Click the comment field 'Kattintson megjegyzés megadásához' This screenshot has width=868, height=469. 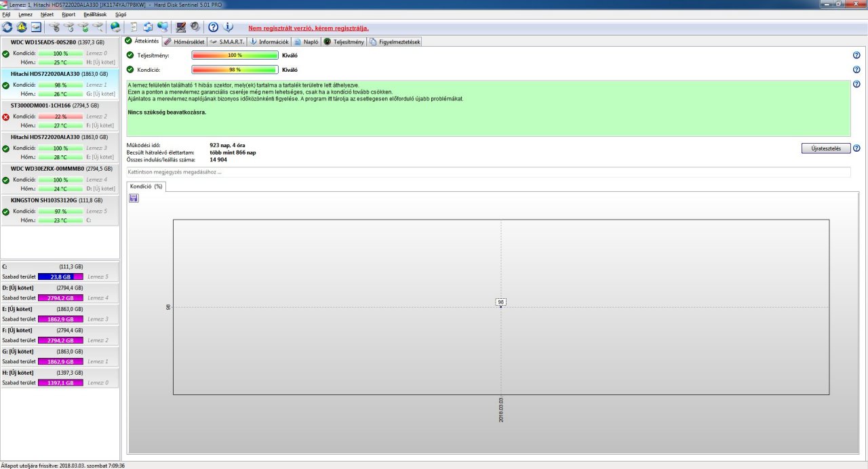coord(488,172)
